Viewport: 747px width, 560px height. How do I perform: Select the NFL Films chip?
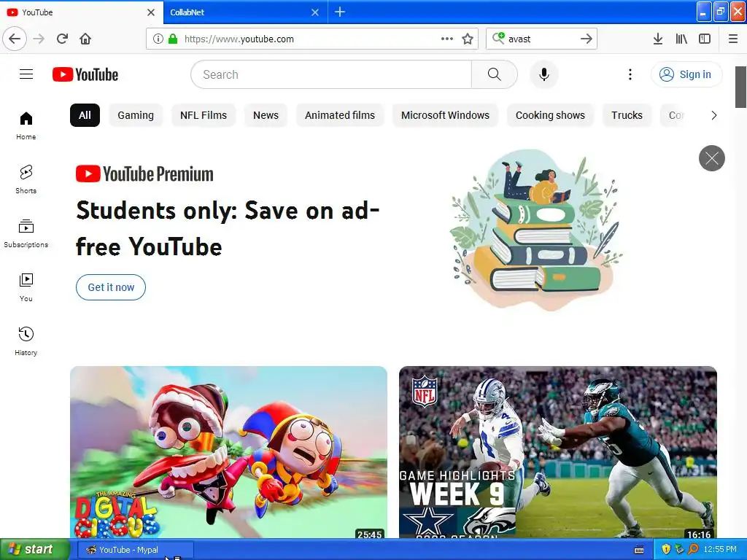click(204, 115)
